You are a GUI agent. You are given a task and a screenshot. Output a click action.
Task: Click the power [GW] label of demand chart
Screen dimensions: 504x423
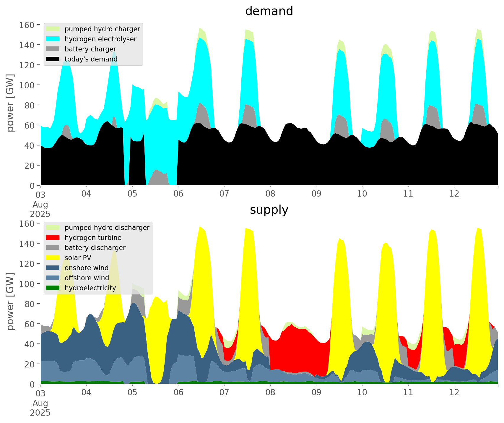point(10,103)
